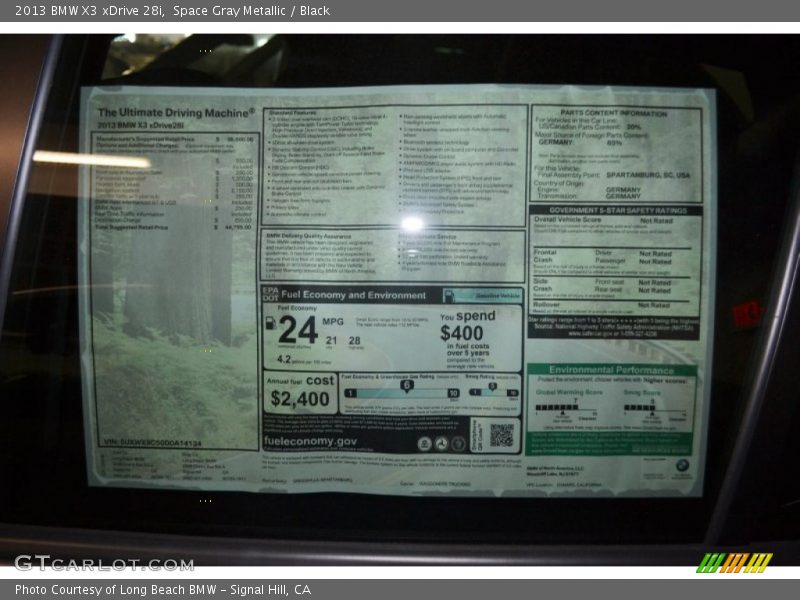Click the 'Gasoline Vehicle' label
This screenshot has height=600, width=800.
click(497, 295)
